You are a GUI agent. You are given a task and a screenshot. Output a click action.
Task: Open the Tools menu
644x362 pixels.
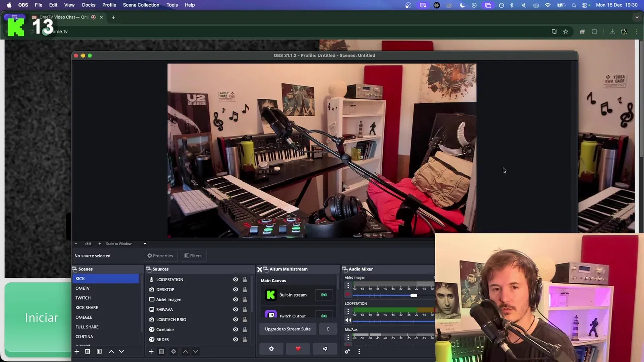click(172, 5)
